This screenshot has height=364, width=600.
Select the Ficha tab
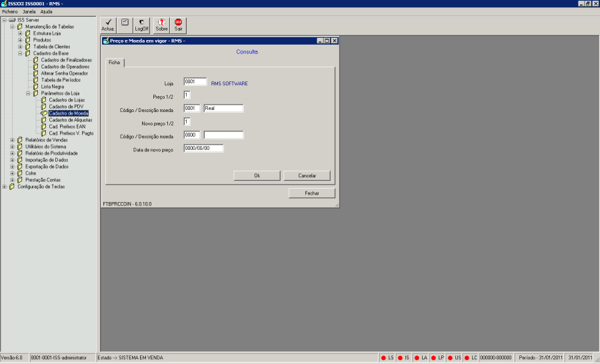click(x=115, y=63)
